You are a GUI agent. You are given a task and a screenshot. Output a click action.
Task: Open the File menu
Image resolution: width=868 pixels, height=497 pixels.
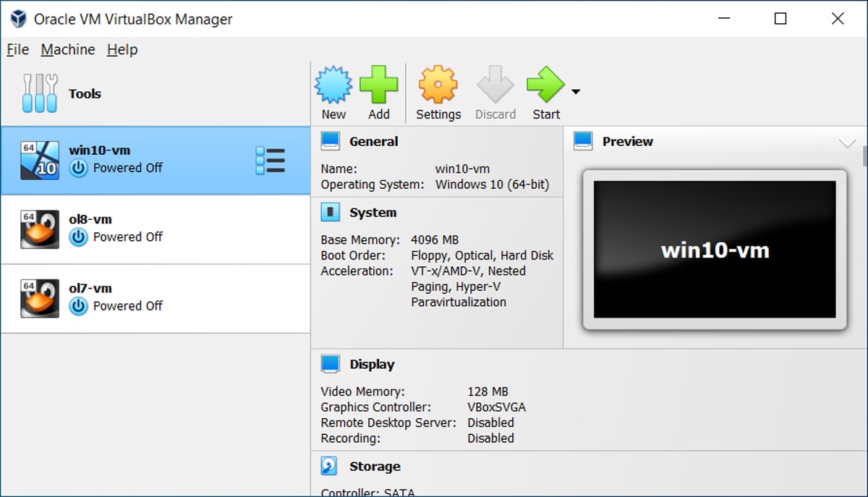[17, 49]
